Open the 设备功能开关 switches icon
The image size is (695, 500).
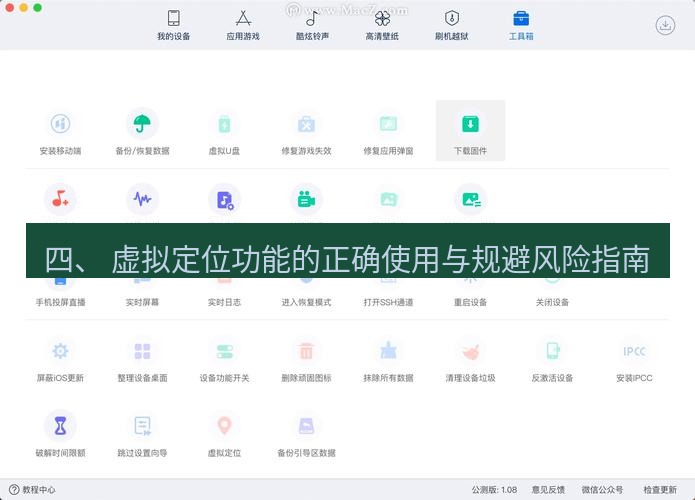pos(224,351)
